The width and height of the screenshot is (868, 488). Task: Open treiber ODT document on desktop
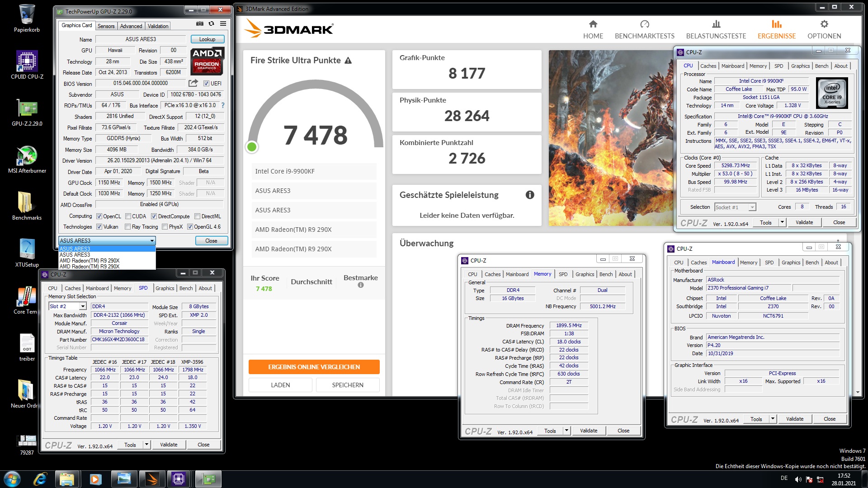[x=27, y=347]
